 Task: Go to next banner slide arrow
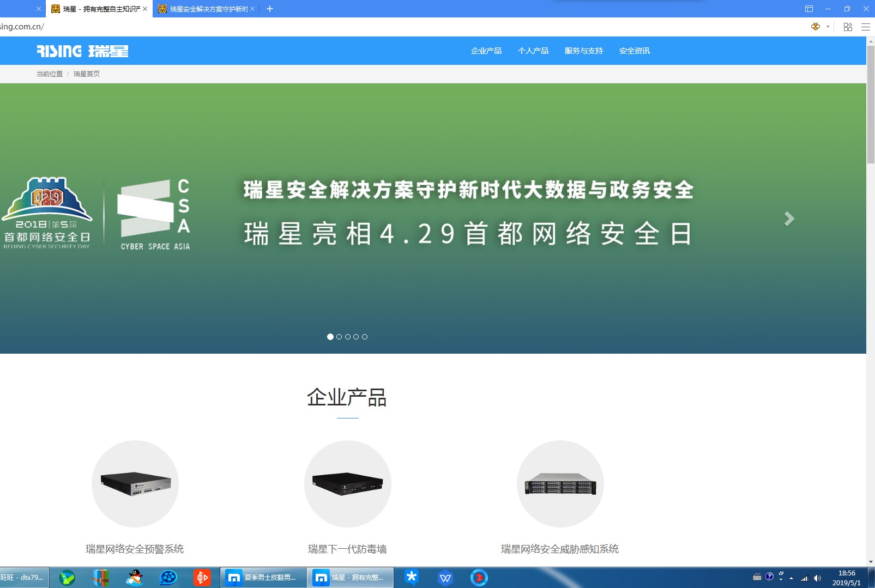click(789, 219)
